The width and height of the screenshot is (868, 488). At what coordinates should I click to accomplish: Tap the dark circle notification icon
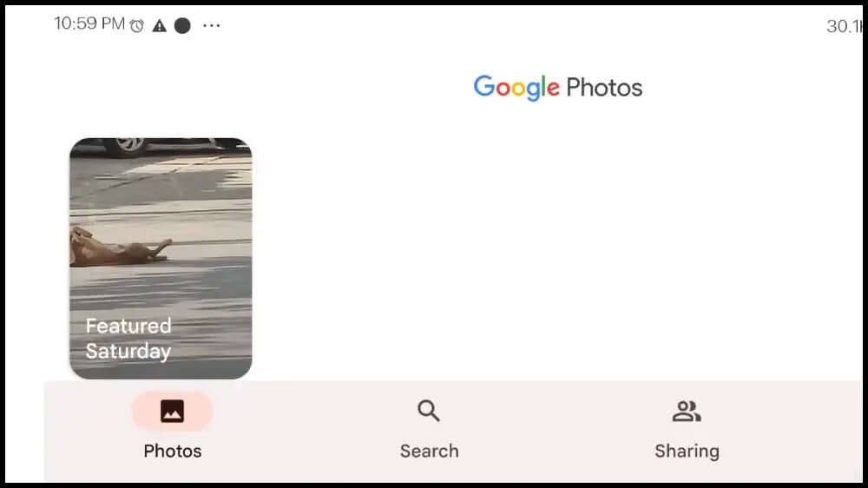pyautogui.click(x=182, y=25)
